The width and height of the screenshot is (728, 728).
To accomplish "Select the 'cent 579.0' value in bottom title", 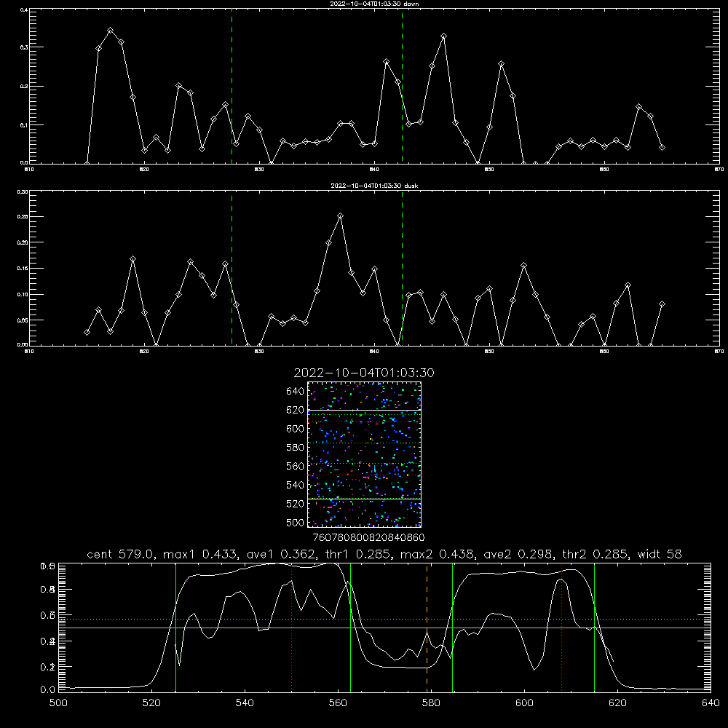I will 121,554.
